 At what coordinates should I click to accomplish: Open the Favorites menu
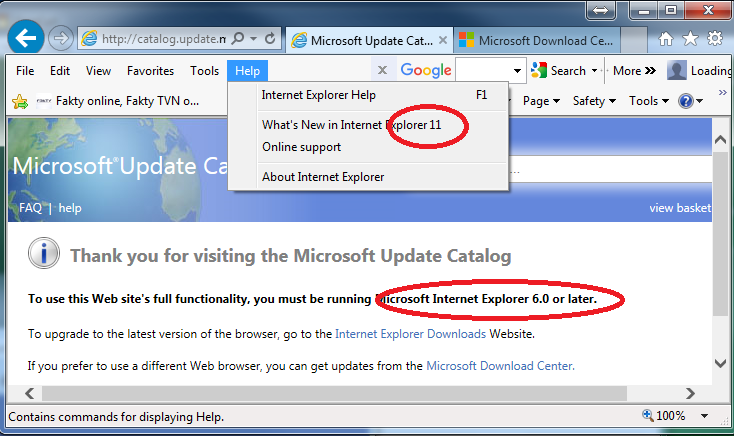click(150, 71)
